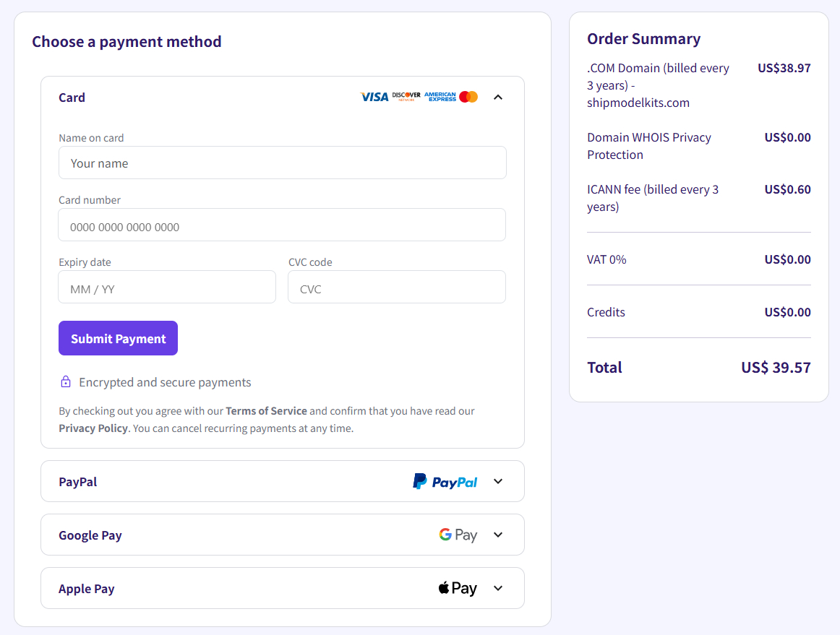Select the Apple Pay payment option label
Screen dimensions: 840x635
pos(87,589)
